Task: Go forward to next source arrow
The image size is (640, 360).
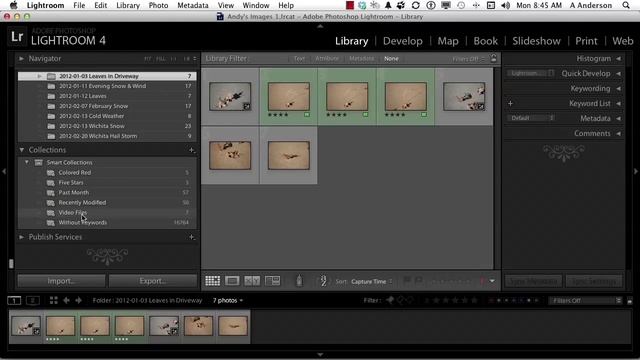Action: [78, 301]
